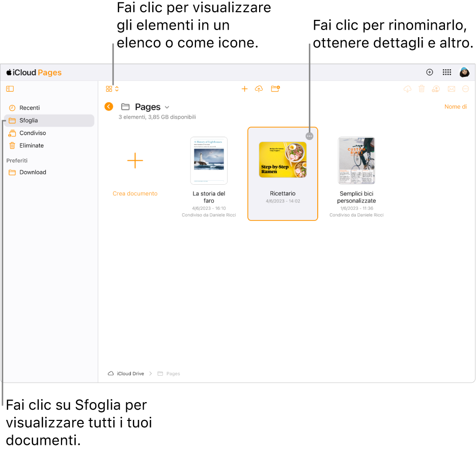Click the upload document cloud icon
The width and height of the screenshot is (476, 454).
[259, 89]
